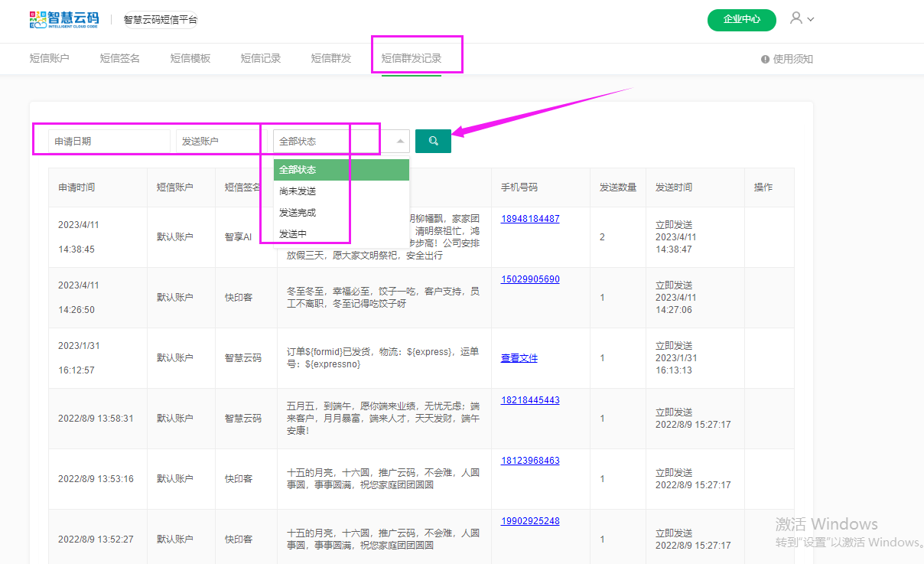Click the 发送账户 input field
Image resolution: width=924 pixels, height=564 pixels.
coord(218,141)
